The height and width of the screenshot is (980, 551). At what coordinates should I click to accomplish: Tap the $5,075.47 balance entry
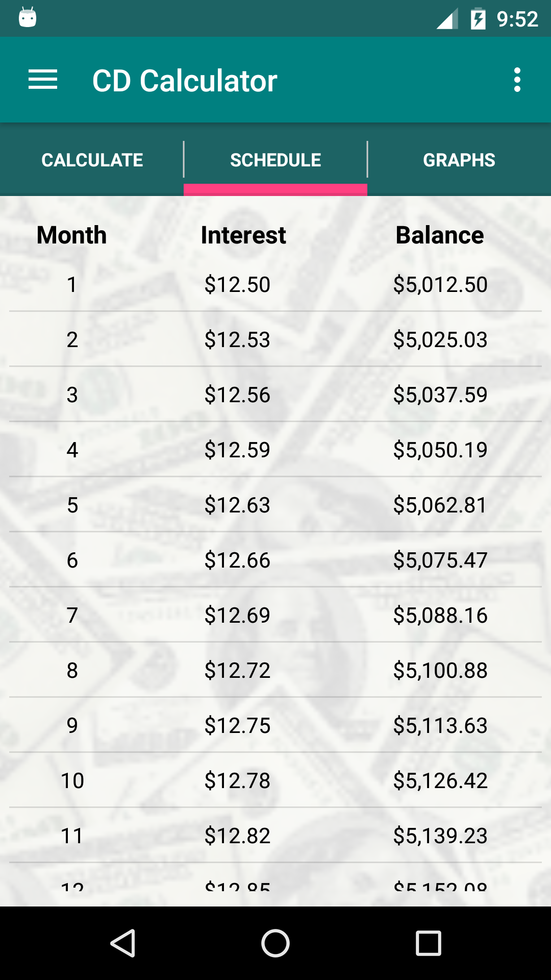pos(440,560)
